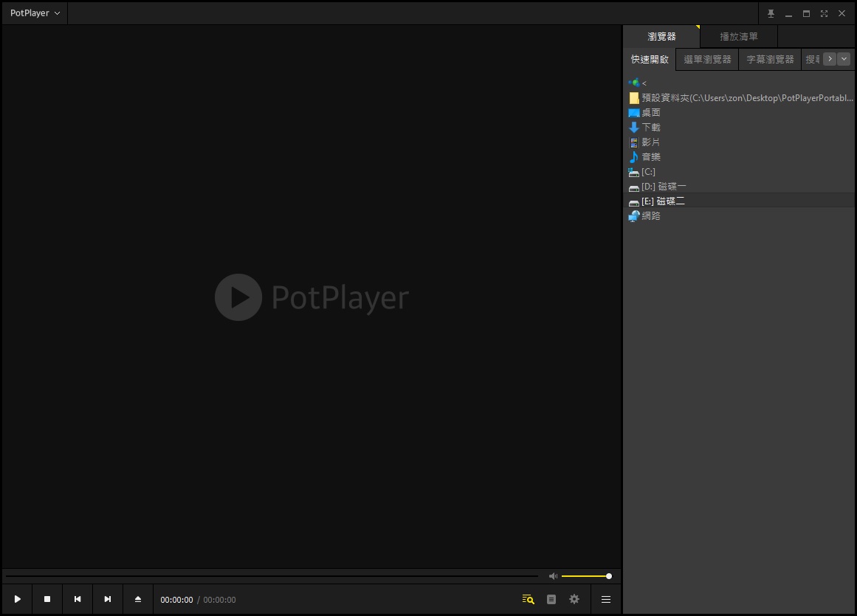Open the tab list dropdown arrow
857x616 pixels.
844,59
